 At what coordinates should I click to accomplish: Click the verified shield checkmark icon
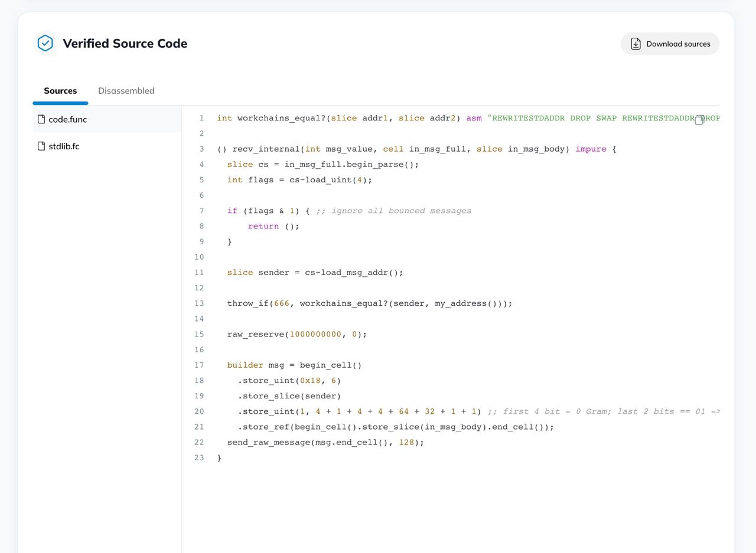[x=45, y=43]
